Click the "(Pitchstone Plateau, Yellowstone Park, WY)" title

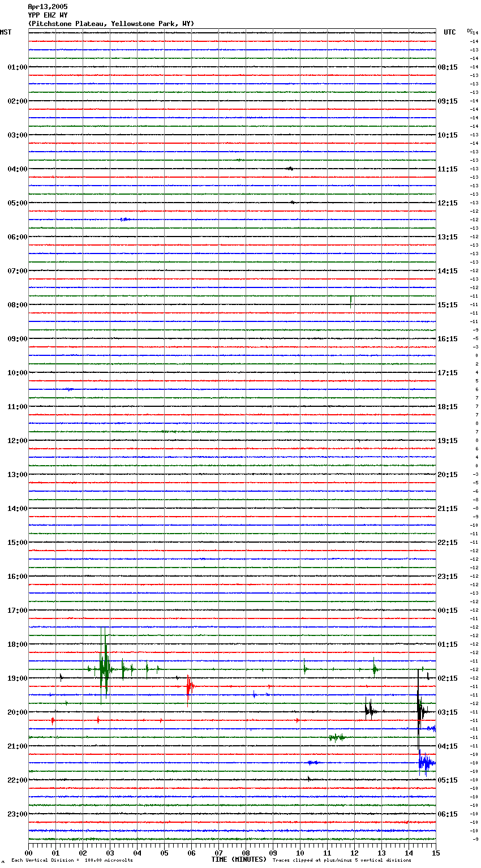[111, 24]
